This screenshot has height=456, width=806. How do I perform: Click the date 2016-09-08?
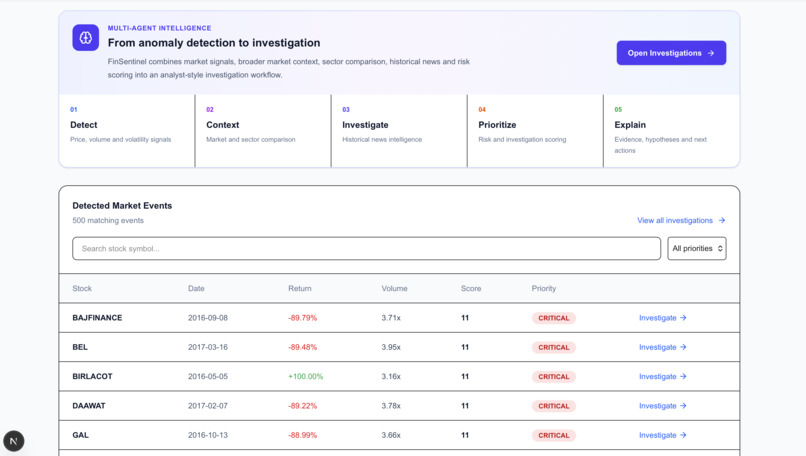click(x=208, y=318)
